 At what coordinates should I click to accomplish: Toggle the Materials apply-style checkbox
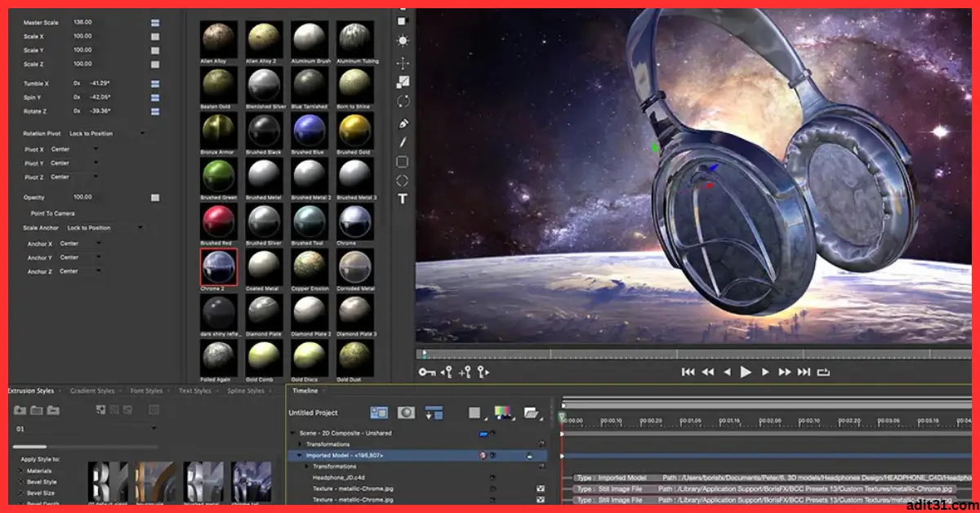click(x=20, y=471)
